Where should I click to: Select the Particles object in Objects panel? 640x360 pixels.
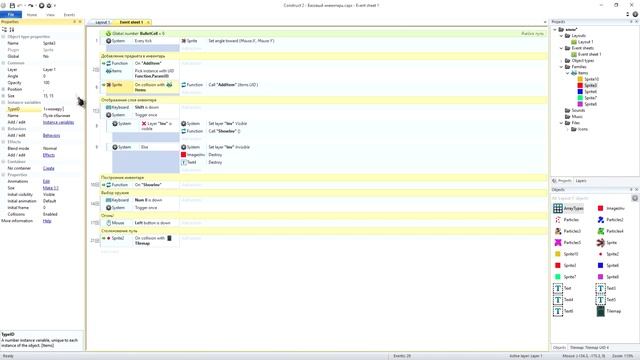(567, 220)
